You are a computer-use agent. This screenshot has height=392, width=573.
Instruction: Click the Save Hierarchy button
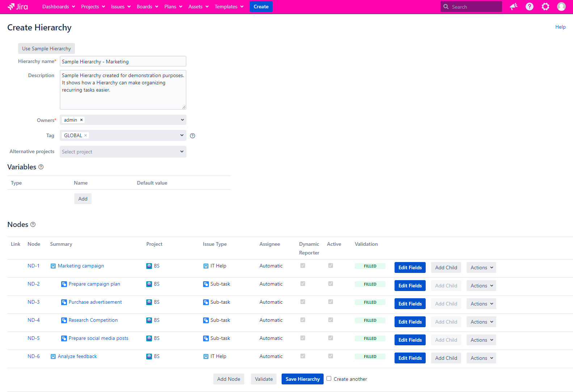[x=302, y=379]
